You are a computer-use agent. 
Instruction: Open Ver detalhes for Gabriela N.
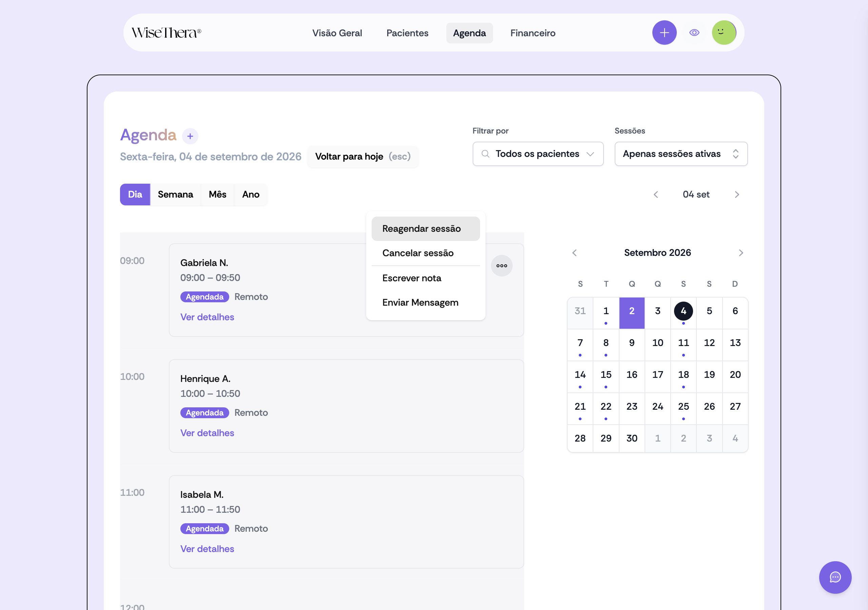(x=207, y=317)
